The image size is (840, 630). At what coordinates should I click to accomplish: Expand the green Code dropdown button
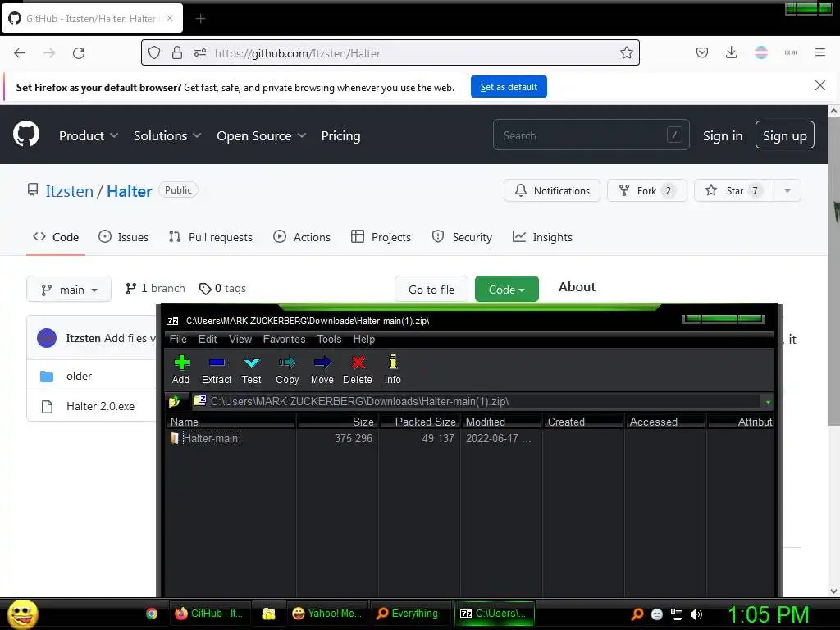click(x=507, y=290)
